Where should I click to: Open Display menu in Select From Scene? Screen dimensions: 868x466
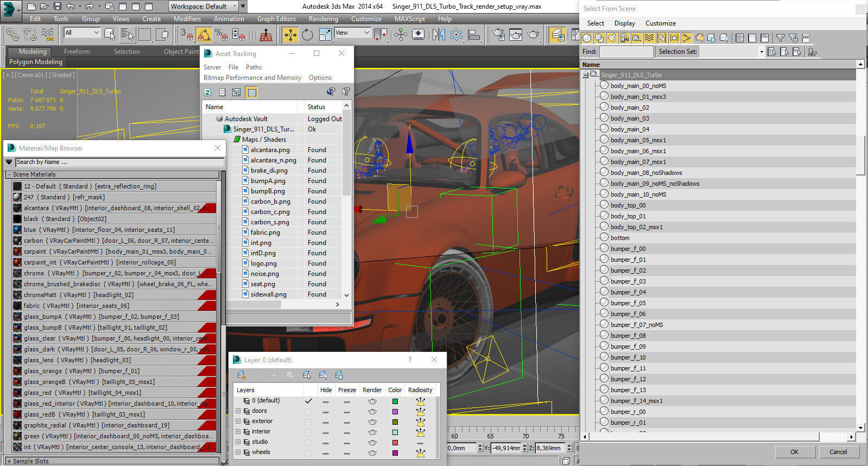625,23
